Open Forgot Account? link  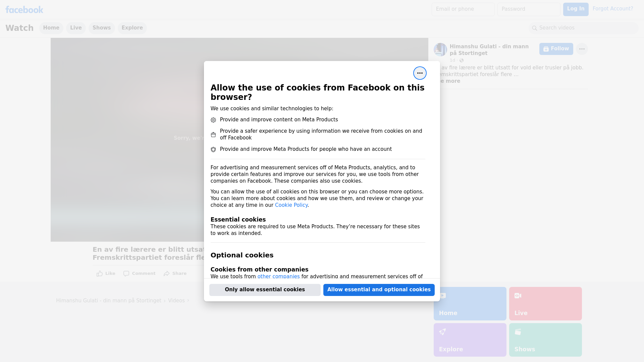612,9
